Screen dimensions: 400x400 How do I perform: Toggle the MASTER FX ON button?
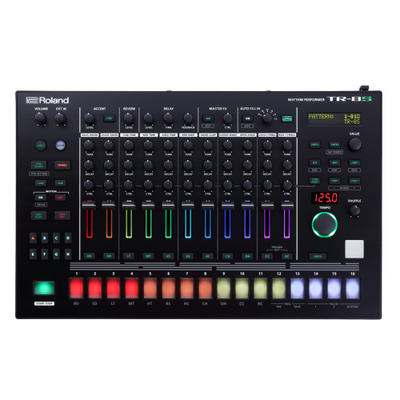(208, 118)
